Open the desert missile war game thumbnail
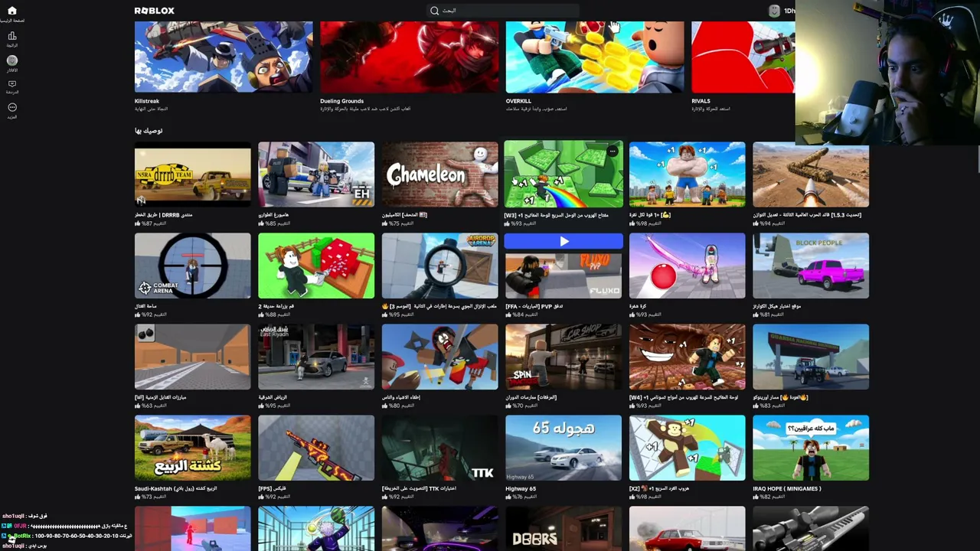Viewport: 980px width, 551px height. [811, 174]
